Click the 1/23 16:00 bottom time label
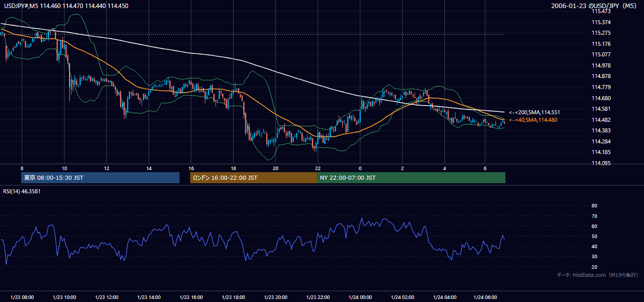This screenshot has width=644, height=302. (191, 297)
